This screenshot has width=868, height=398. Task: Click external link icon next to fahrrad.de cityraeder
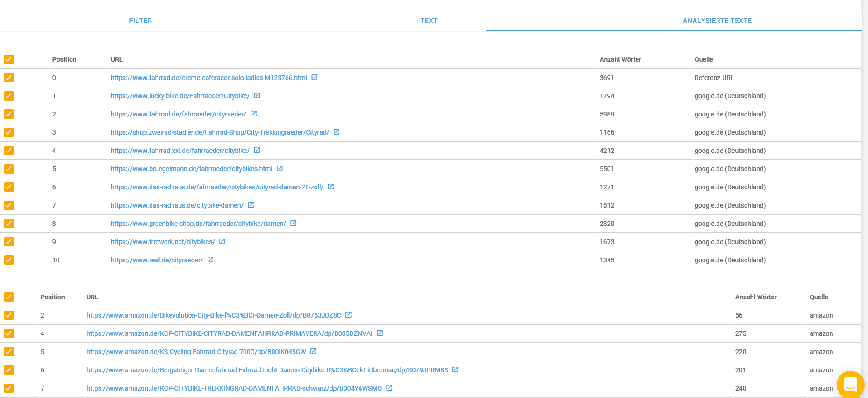(254, 114)
